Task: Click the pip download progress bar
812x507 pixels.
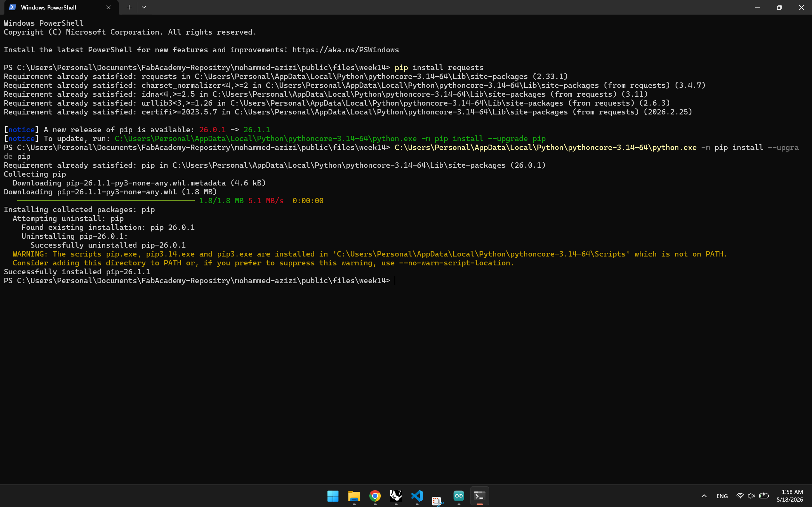Action: point(106,201)
